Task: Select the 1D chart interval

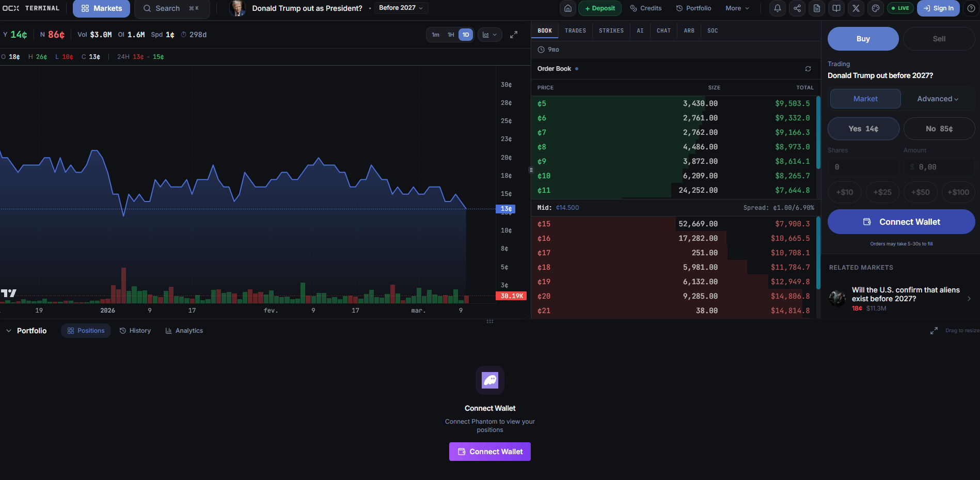Action: tap(466, 35)
